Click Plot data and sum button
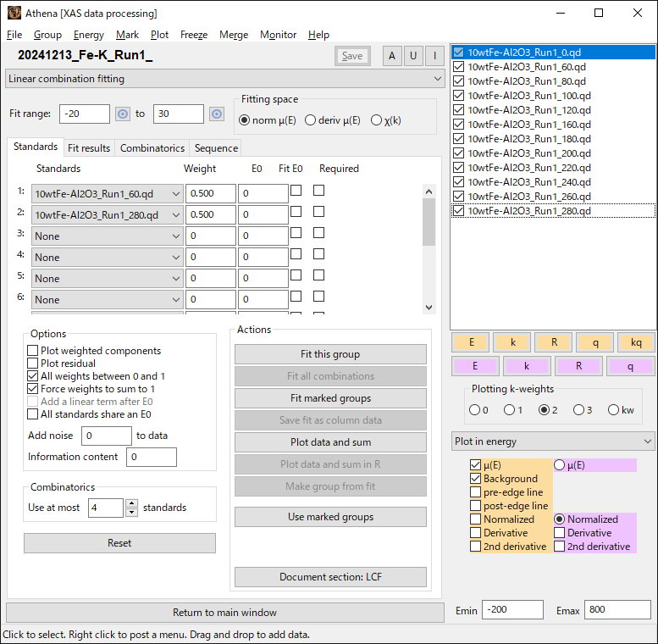658x644 pixels. pyautogui.click(x=330, y=442)
